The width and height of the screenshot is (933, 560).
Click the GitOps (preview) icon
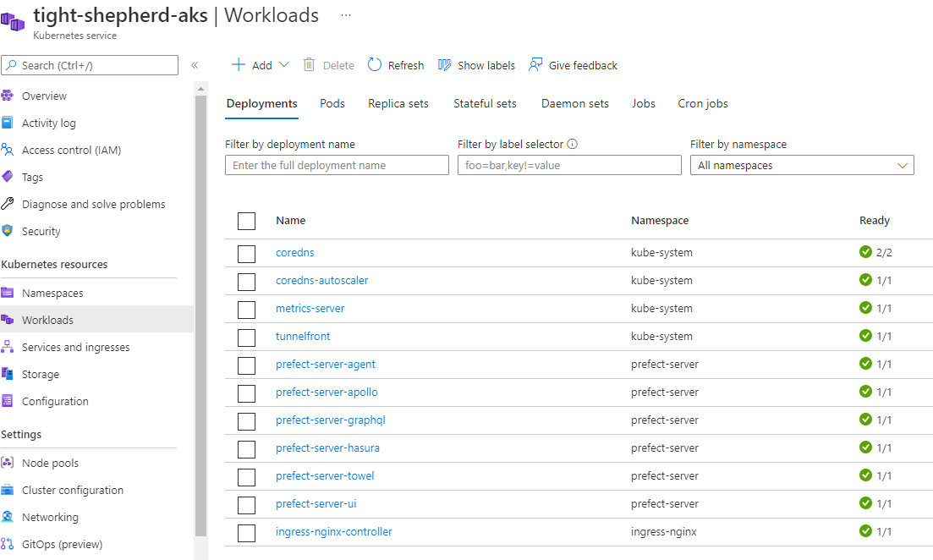(7, 544)
